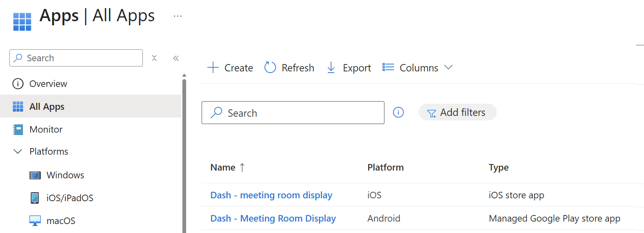Click the circular arrow Refresh icon
This screenshot has height=233, width=644.
tap(270, 67)
